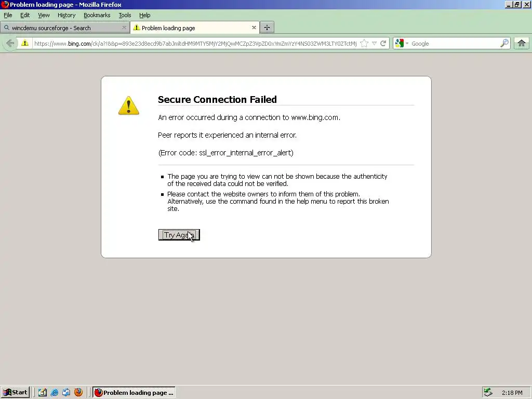Click the Secure Connection Failed heading
The width and height of the screenshot is (532, 399).
(217, 99)
